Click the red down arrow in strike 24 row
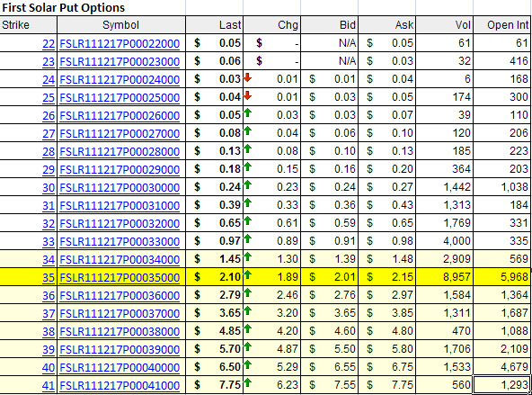 click(248, 77)
